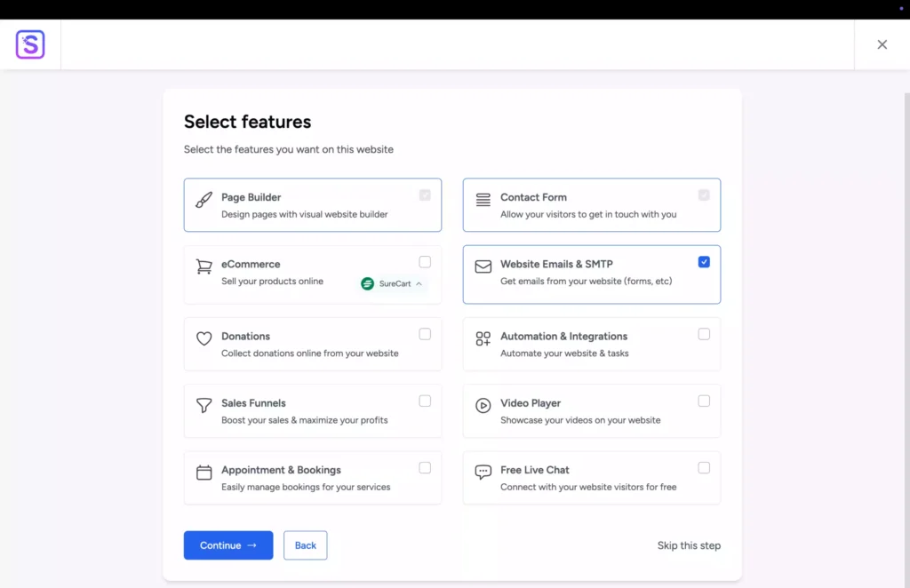Click the Automation & Integrations grid icon
Screen dimensions: 910x588
click(x=483, y=338)
